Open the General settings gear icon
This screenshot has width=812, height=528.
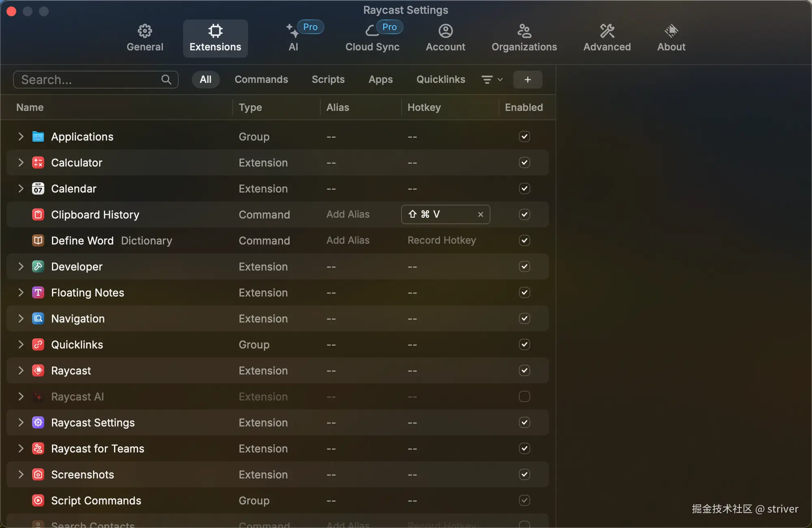click(x=145, y=31)
